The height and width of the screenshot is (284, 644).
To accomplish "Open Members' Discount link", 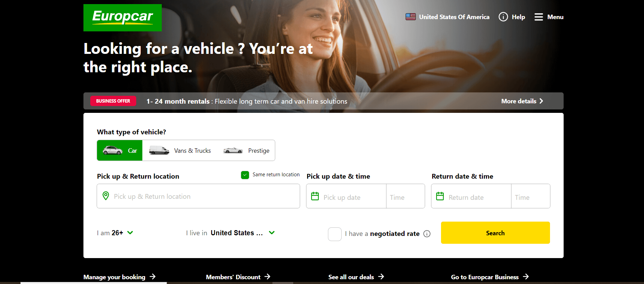I will (233, 277).
